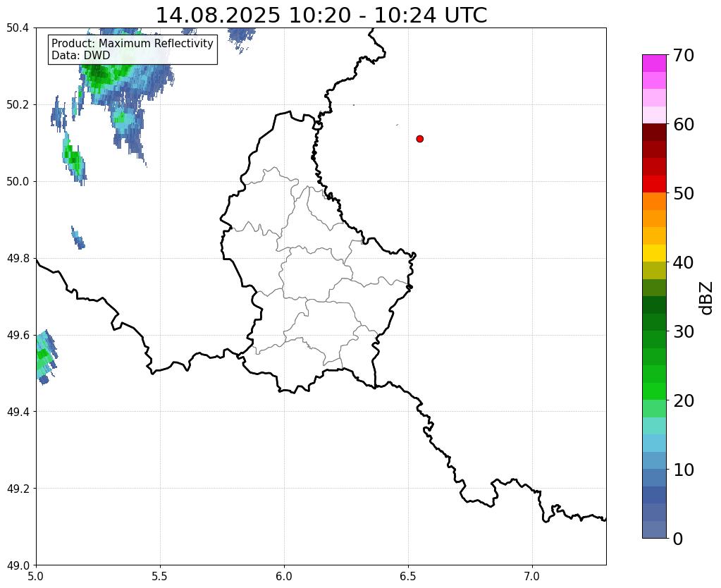Viewport: 721px width, 588px height.
Task: Select the 'Data: DWD' label text
Action: point(81,56)
